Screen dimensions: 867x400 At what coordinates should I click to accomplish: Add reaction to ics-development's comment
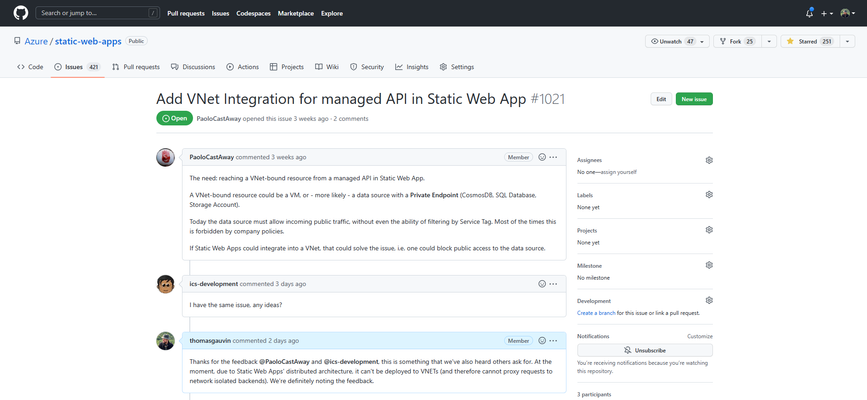pos(542,284)
